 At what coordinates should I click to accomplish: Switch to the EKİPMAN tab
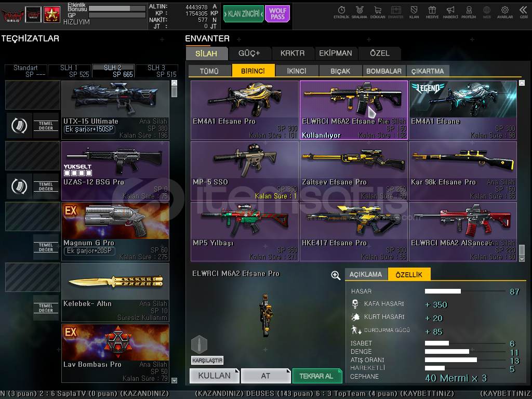point(336,54)
